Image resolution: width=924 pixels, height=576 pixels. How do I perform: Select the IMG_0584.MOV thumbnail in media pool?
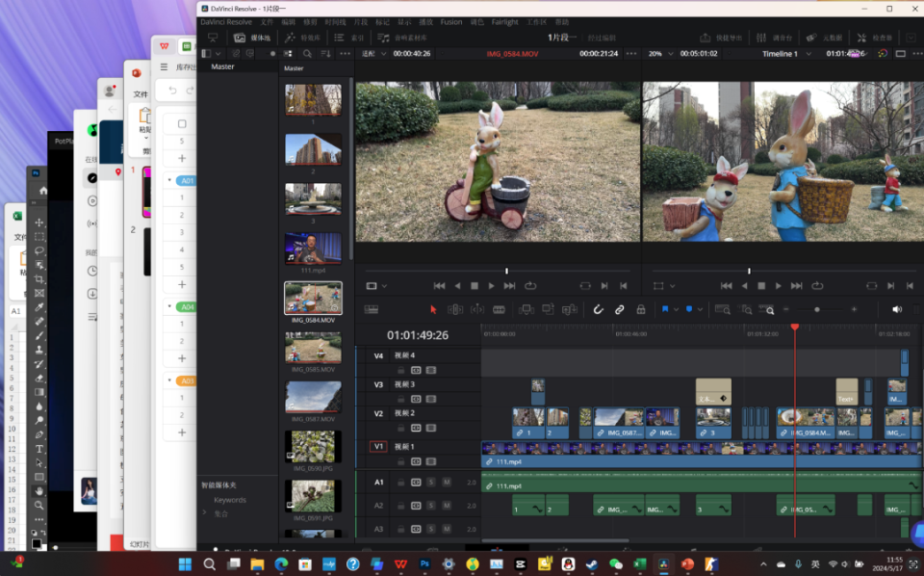(x=313, y=299)
